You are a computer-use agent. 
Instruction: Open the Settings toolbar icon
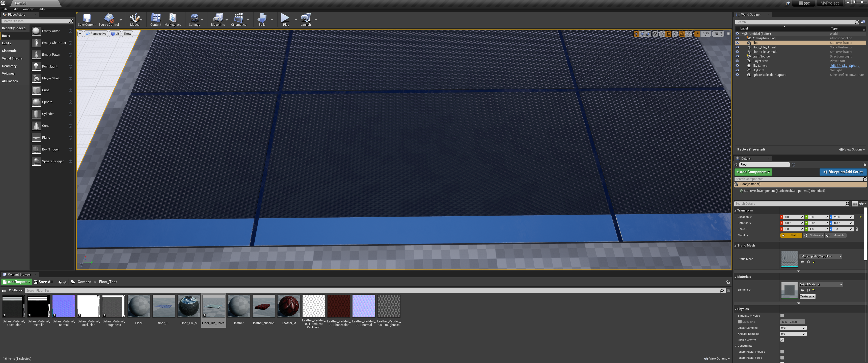tap(195, 19)
